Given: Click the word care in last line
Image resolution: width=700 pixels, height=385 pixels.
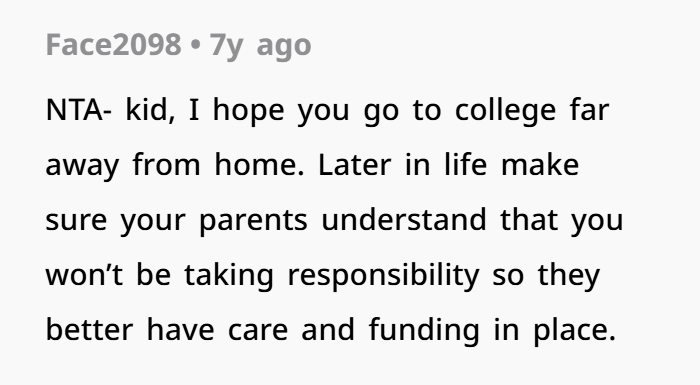Looking at the screenshot, I should click(258, 331).
